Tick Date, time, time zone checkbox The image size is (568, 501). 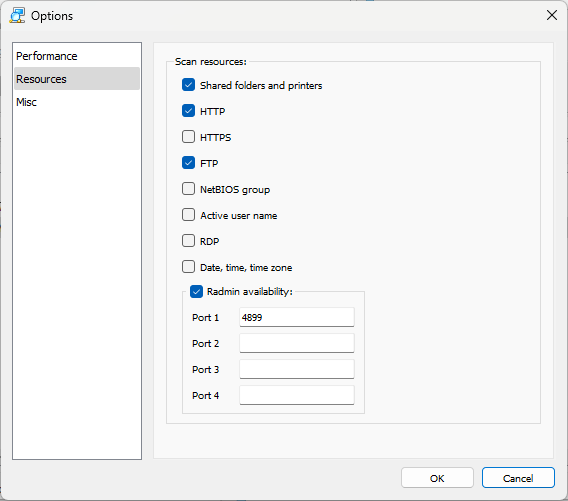(x=188, y=267)
